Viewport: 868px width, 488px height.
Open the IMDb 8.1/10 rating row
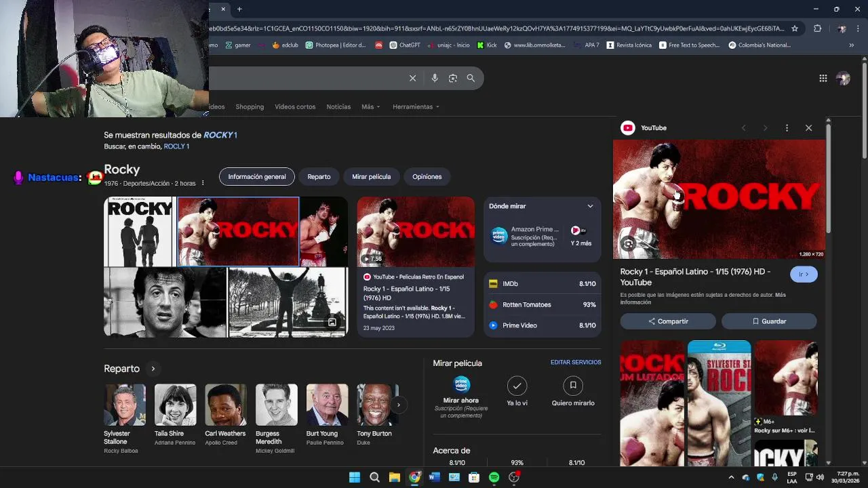(542, 284)
